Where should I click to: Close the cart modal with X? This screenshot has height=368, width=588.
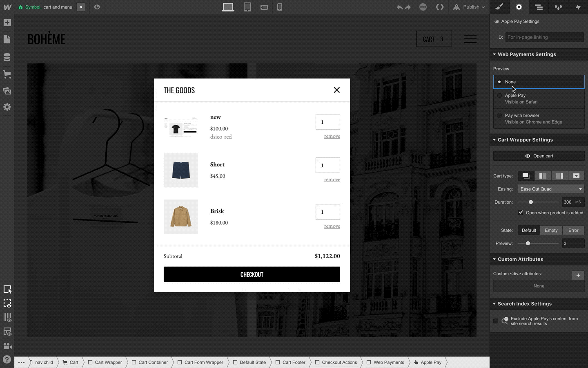coord(337,90)
